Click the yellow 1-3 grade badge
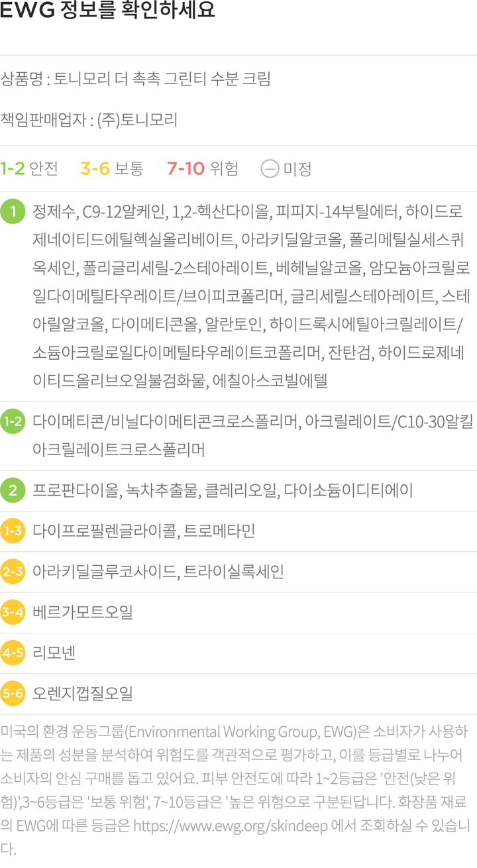The height and width of the screenshot is (868, 477). coord(13,531)
